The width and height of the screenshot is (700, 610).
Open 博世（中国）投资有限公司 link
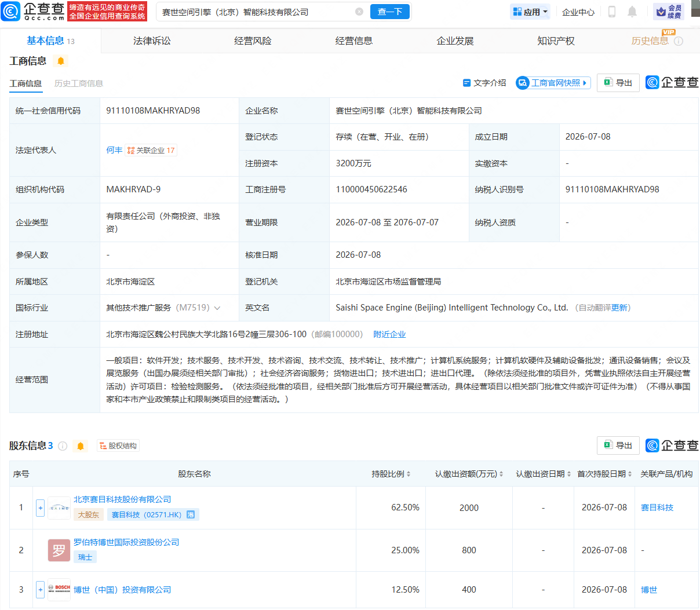click(x=122, y=590)
